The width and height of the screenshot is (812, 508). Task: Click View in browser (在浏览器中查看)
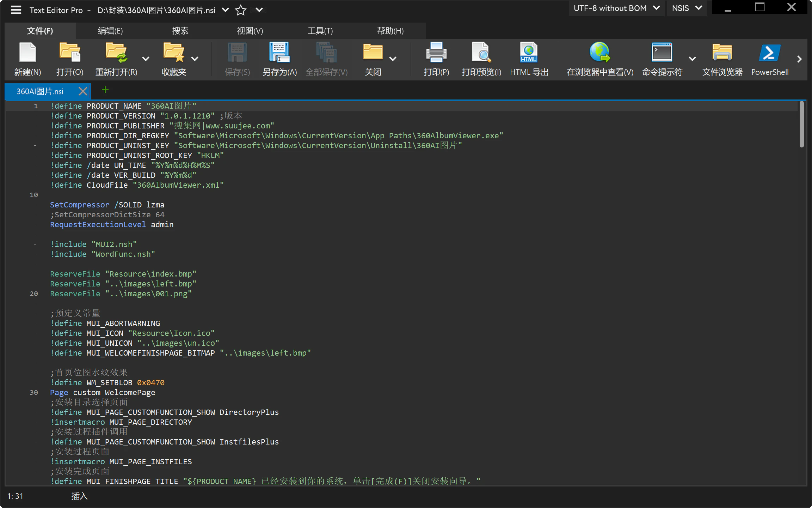(599, 53)
